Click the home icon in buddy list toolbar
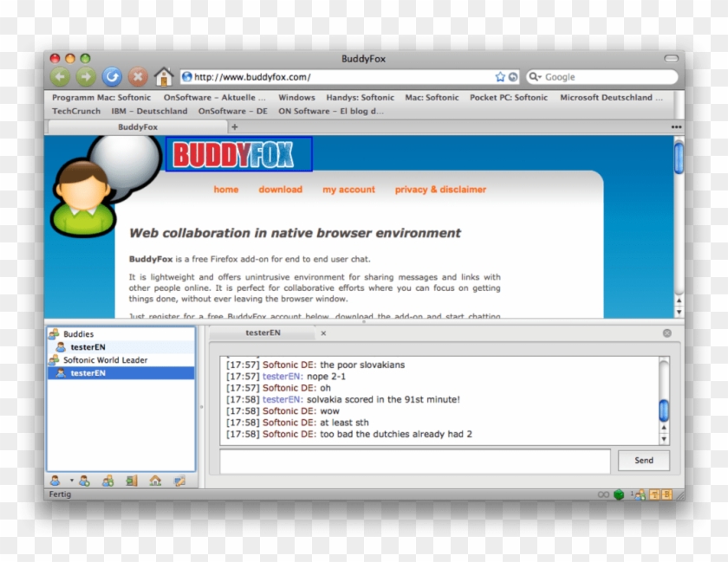728x562 pixels. (x=156, y=480)
